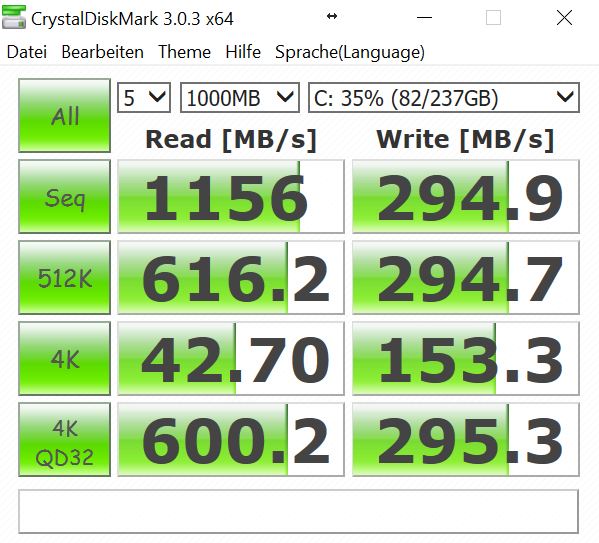Screen dimensions: 599x543
Task: Minimize the CrystalDiskMark window
Action: [x=424, y=18]
